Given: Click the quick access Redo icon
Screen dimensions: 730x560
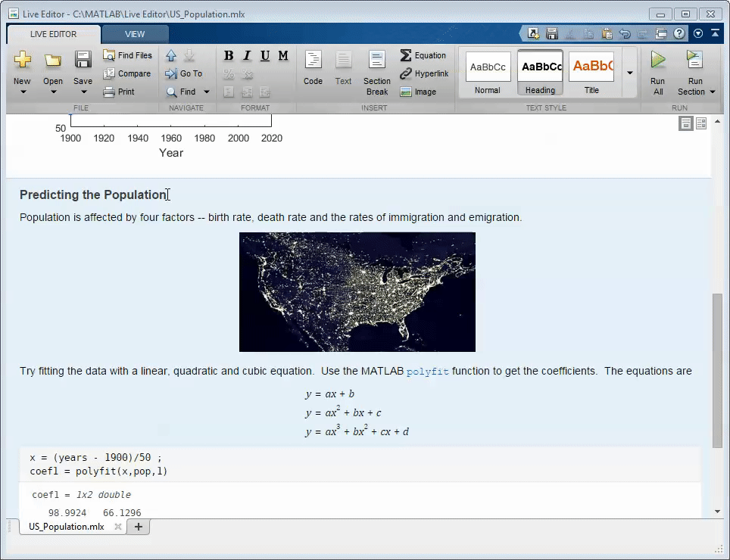Looking at the screenshot, I should click(x=643, y=33).
